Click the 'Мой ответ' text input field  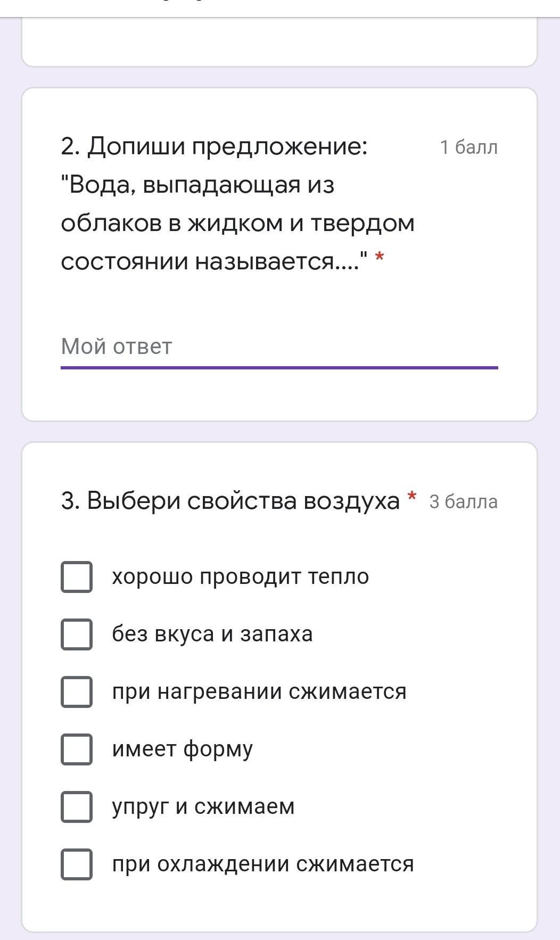coord(279,347)
